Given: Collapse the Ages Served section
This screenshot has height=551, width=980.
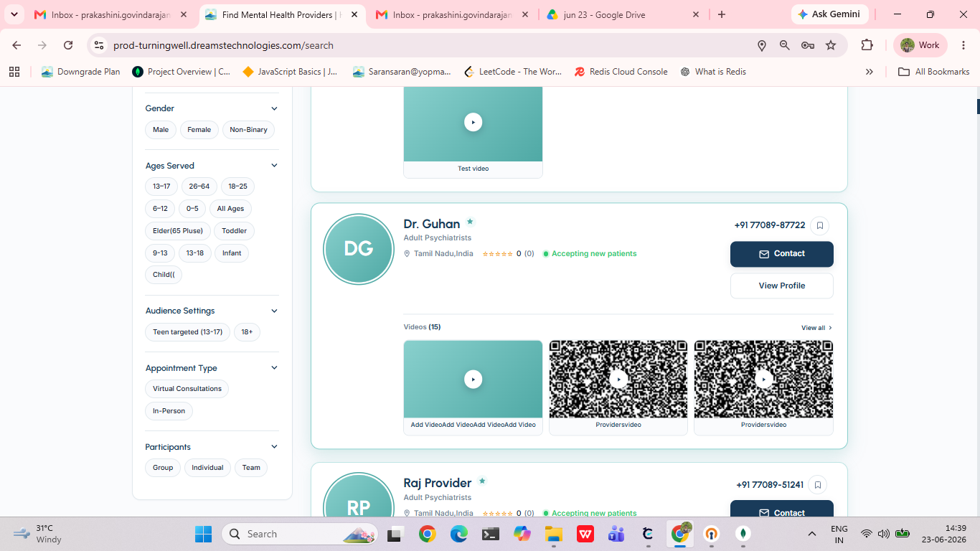Looking at the screenshot, I should click(x=274, y=166).
